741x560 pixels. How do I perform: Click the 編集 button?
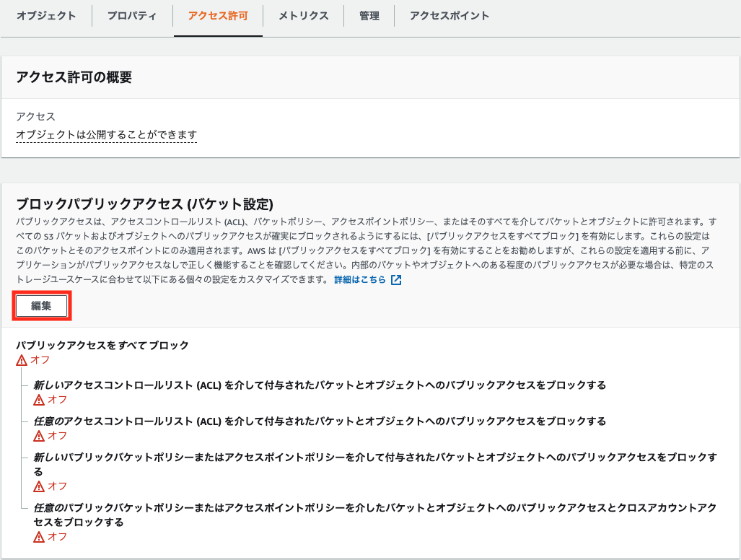pyautogui.click(x=42, y=306)
